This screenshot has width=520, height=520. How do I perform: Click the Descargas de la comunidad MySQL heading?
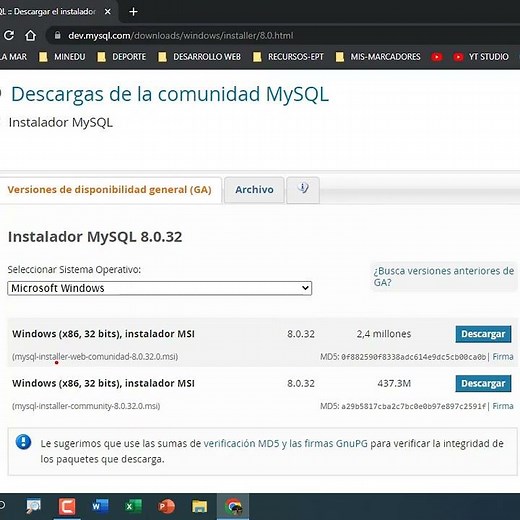(x=170, y=94)
